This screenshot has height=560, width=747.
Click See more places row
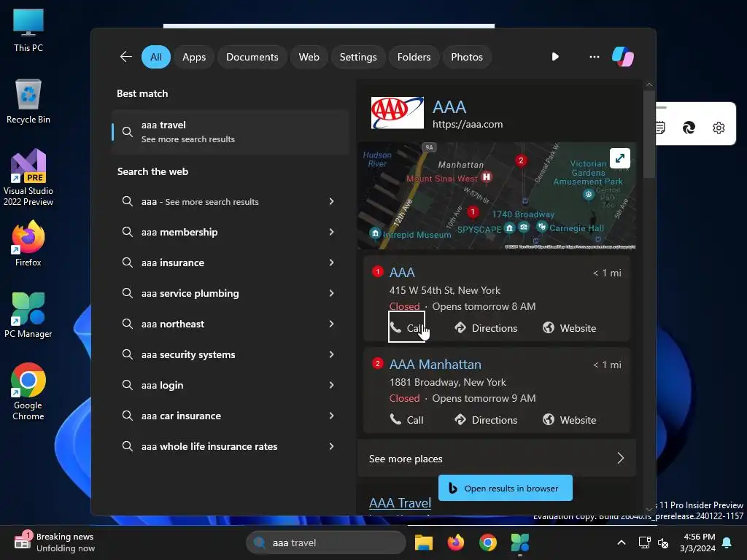pos(496,459)
